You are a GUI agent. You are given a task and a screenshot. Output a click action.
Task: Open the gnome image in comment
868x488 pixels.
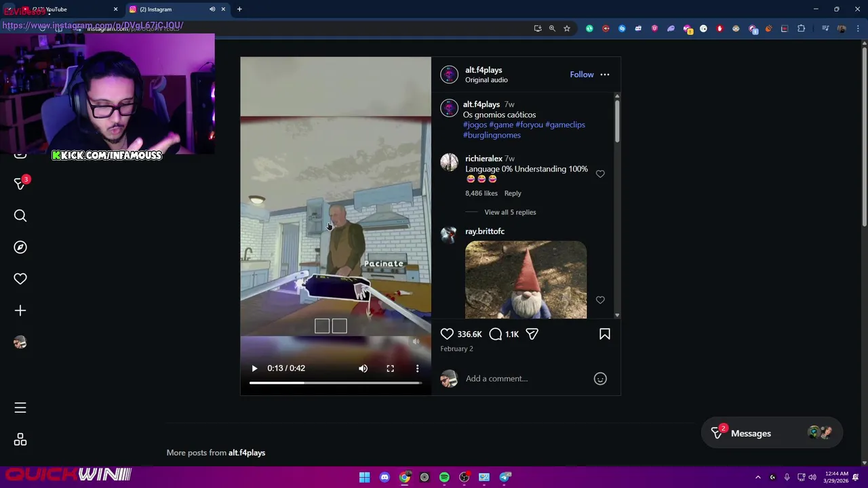click(526, 279)
